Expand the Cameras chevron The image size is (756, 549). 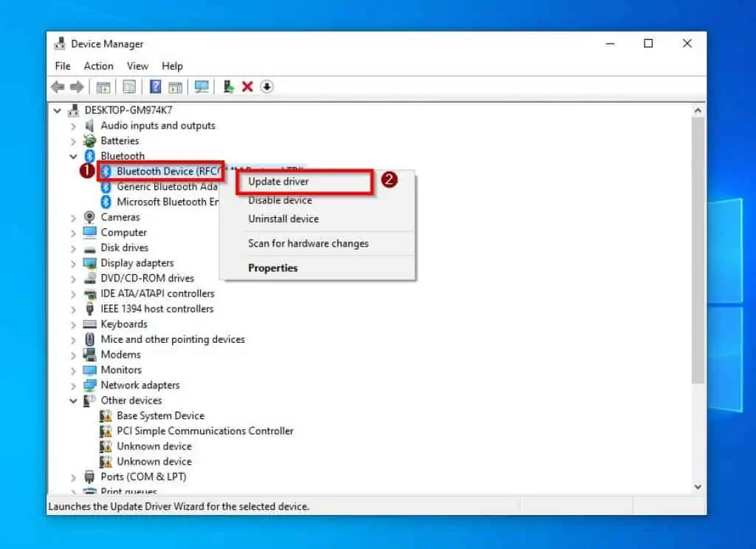coord(73,218)
